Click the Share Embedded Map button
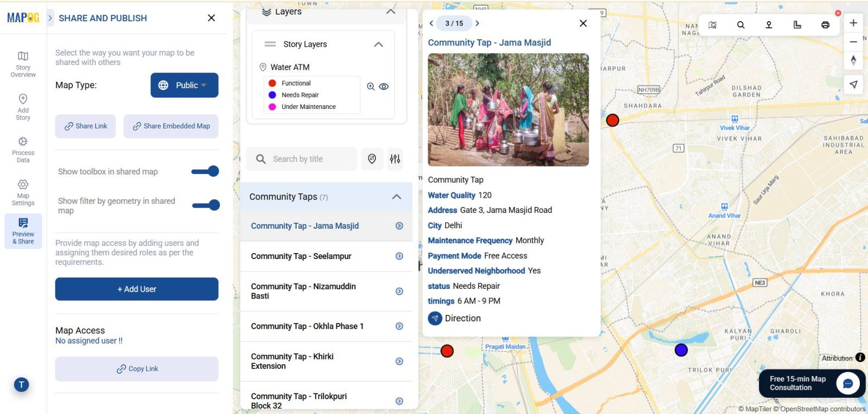 click(171, 126)
